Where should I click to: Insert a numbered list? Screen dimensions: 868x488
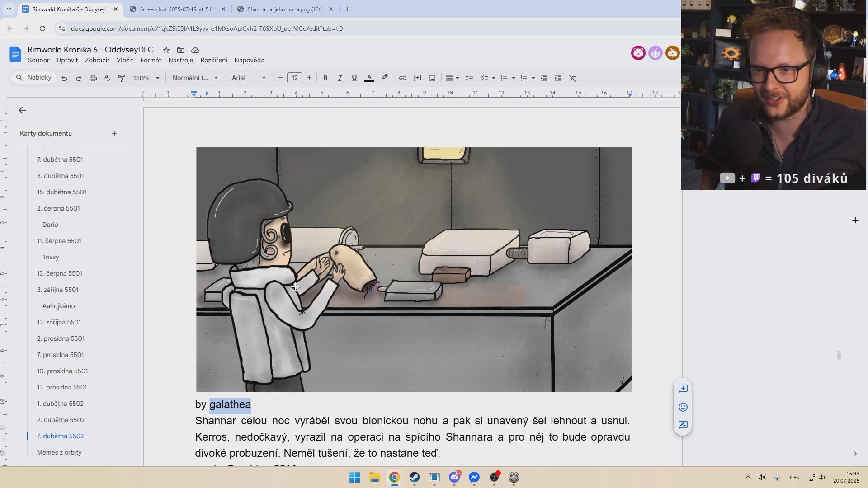(524, 78)
